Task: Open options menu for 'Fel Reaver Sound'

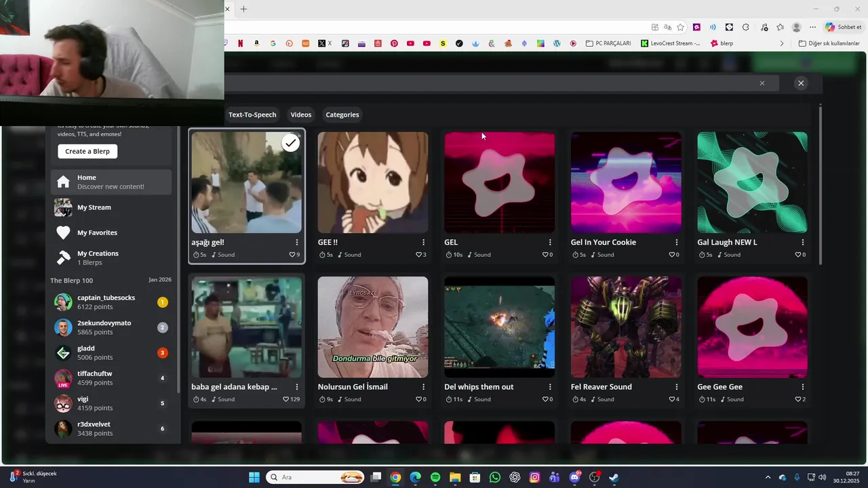Action: point(676,387)
